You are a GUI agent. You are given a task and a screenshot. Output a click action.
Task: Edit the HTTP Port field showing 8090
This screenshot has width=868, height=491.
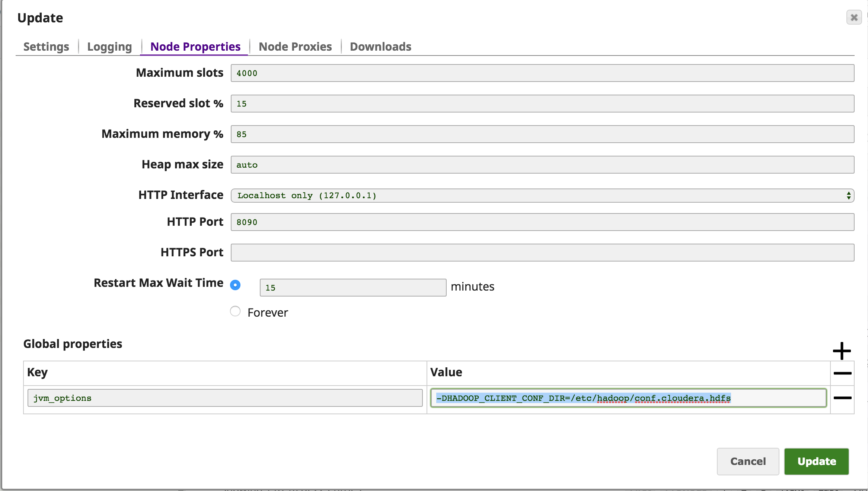[x=542, y=222]
